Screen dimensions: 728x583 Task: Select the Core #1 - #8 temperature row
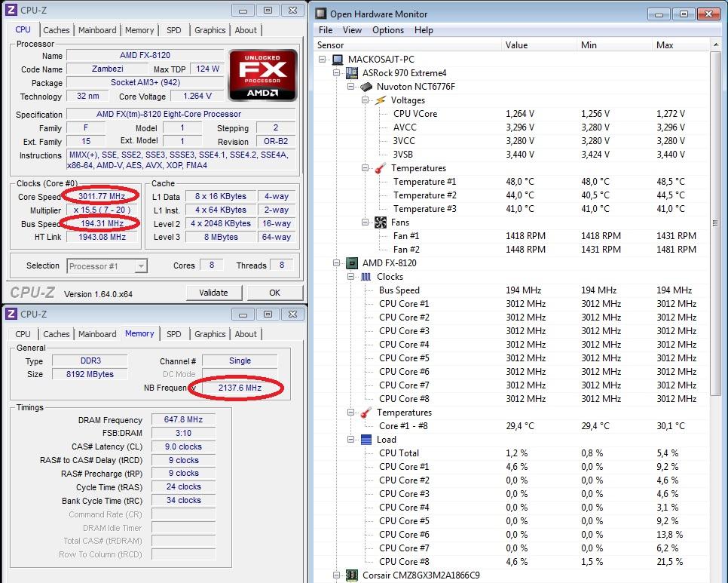coord(512,426)
